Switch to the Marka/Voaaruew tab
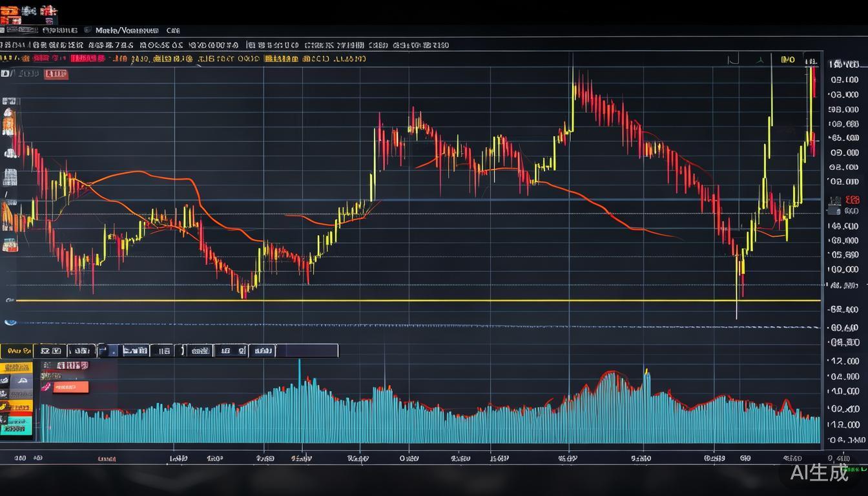Image resolution: width=868 pixels, height=496 pixels. pyautogui.click(x=127, y=30)
